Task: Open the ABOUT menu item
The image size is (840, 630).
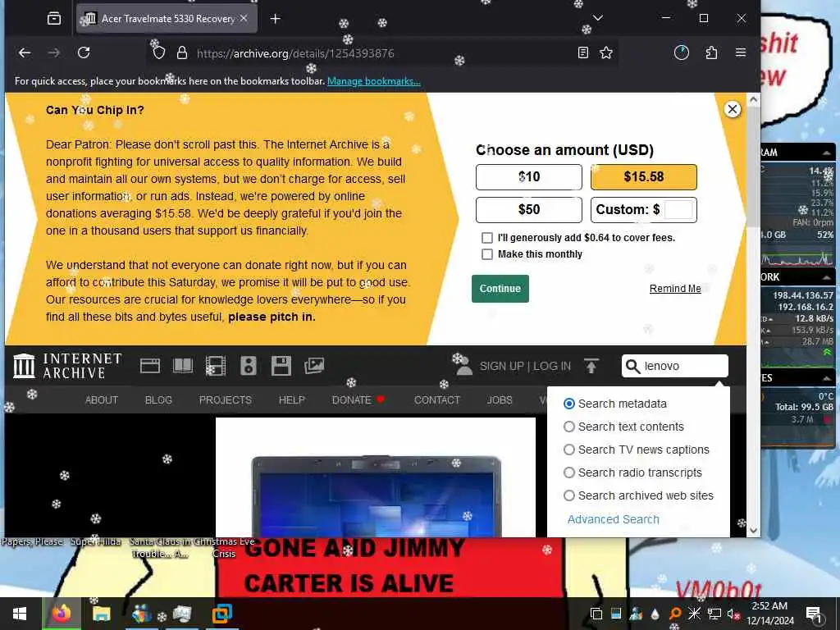Action: pyautogui.click(x=101, y=399)
